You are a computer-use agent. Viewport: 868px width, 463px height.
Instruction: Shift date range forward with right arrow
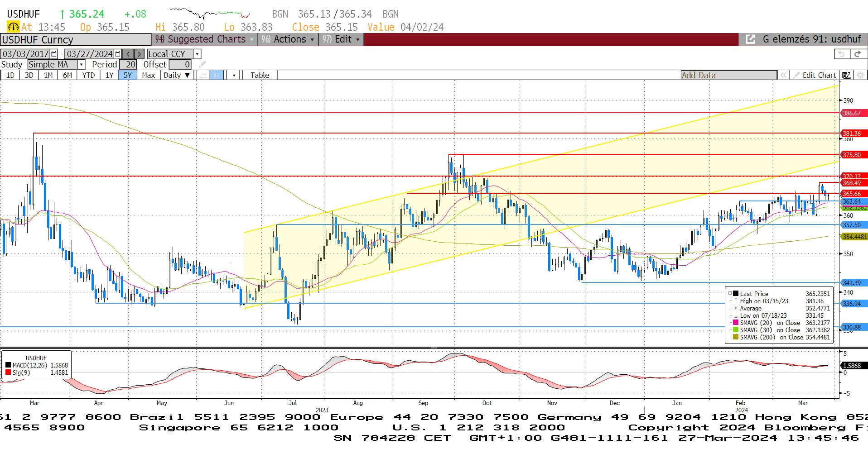click(139, 54)
